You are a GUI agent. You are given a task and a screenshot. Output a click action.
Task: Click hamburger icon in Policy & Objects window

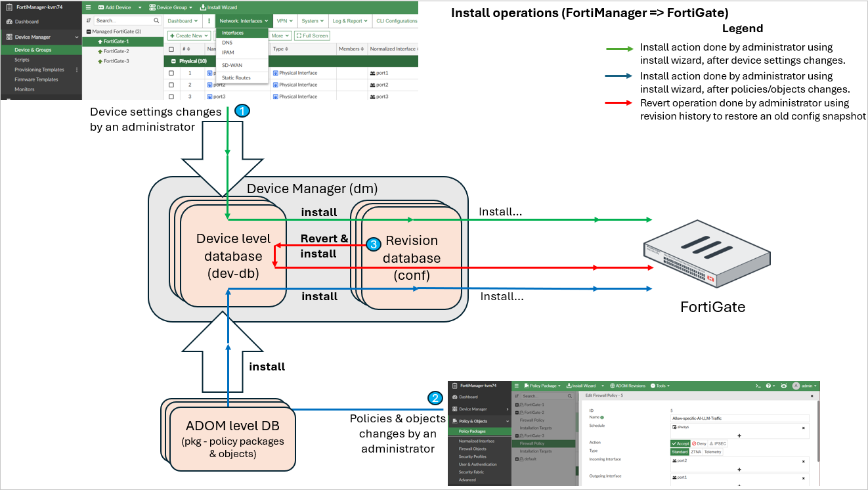coord(517,386)
